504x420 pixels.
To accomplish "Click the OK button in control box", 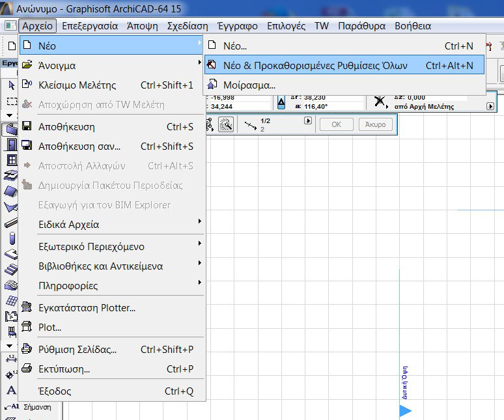I will click(336, 124).
